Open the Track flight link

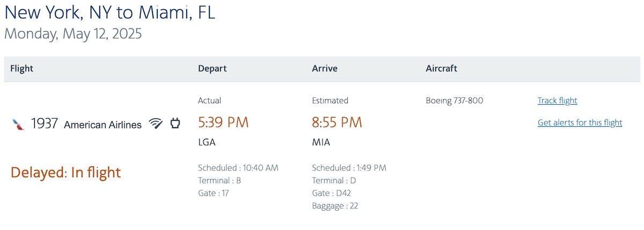pos(557,100)
